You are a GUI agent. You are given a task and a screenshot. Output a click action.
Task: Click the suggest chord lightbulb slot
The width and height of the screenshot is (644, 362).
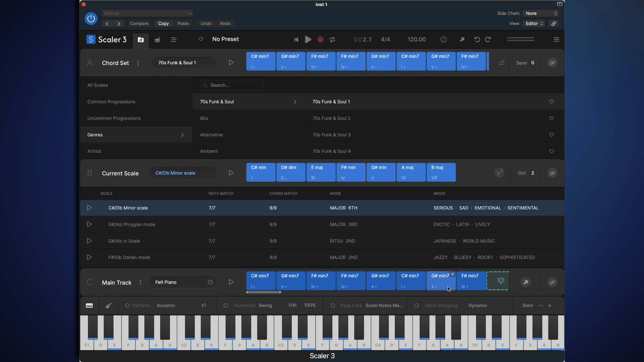pyautogui.click(x=498, y=281)
